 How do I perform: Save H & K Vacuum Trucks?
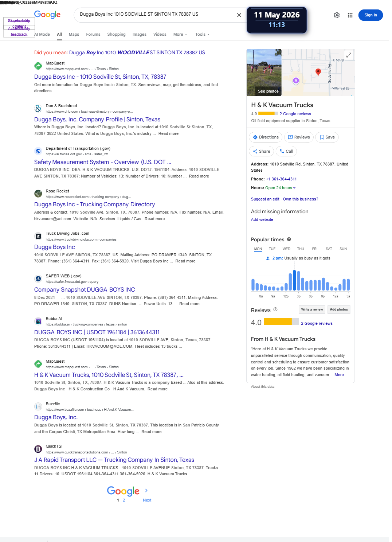[327, 137]
